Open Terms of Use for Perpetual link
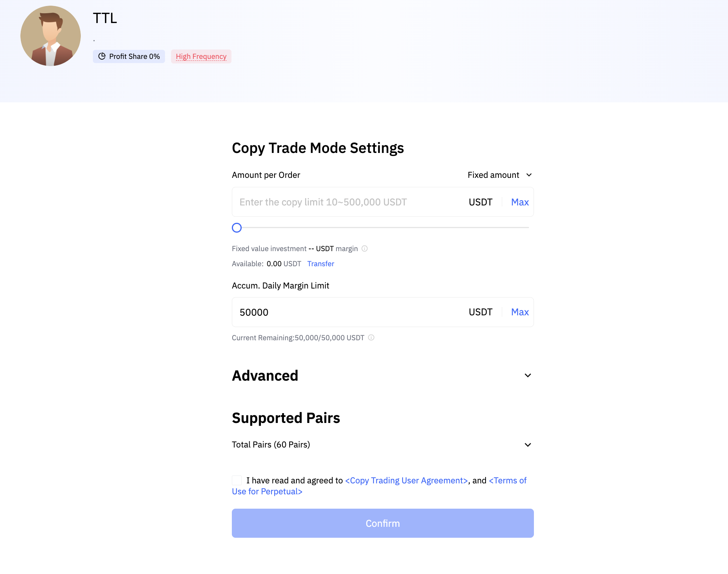728x574 pixels. coord(267,491)
